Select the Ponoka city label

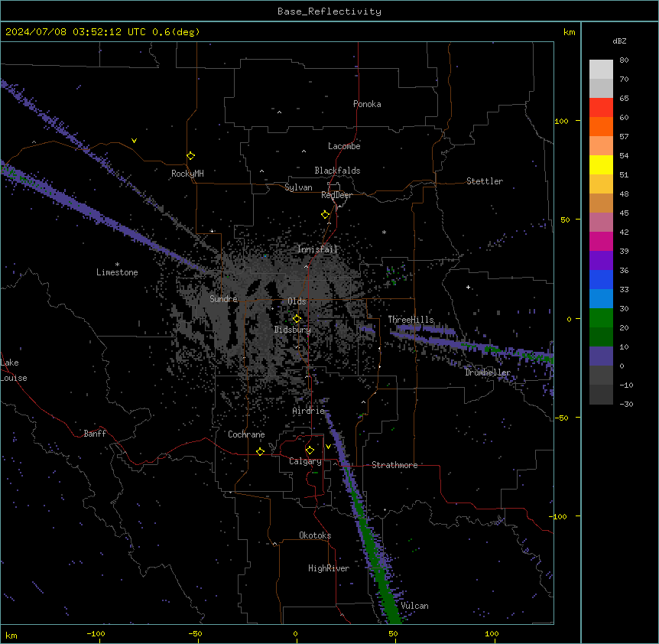tap(367, 104)
